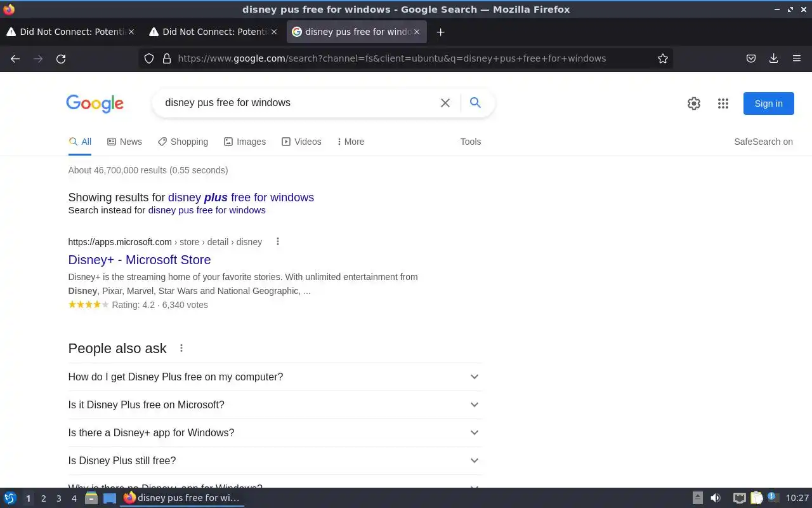Open the Pocket save icon

[751, 58]
